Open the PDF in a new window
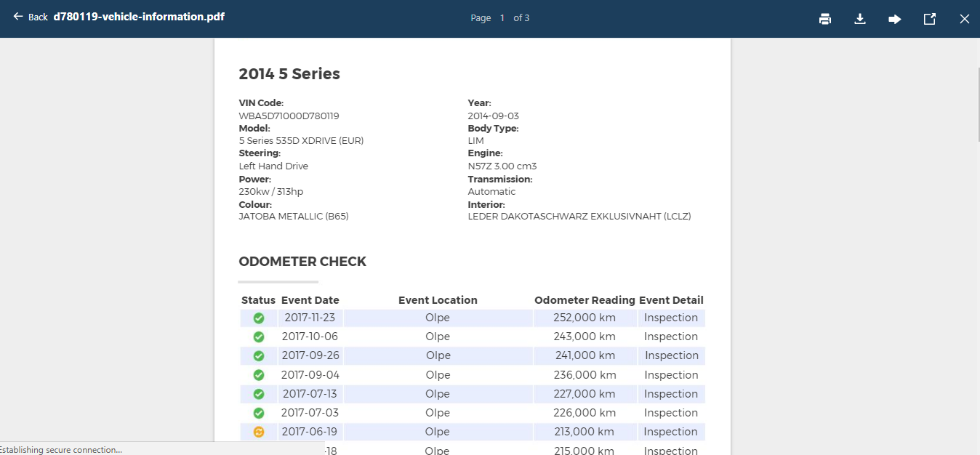 [x=930, y=19]
